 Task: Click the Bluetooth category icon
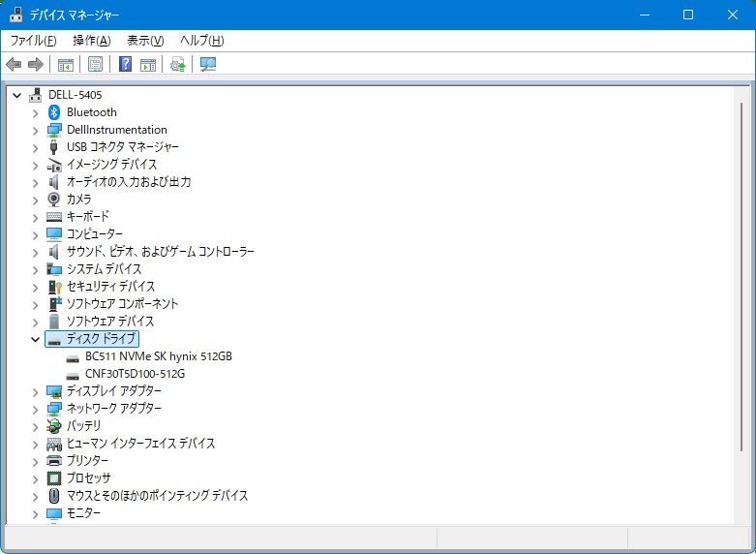(x=54, y=112)
